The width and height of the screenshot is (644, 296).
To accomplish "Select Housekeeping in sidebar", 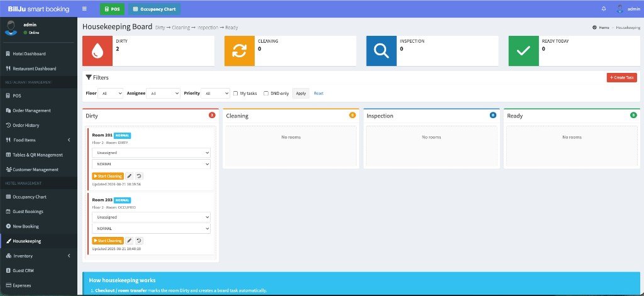I will point(38,241).
